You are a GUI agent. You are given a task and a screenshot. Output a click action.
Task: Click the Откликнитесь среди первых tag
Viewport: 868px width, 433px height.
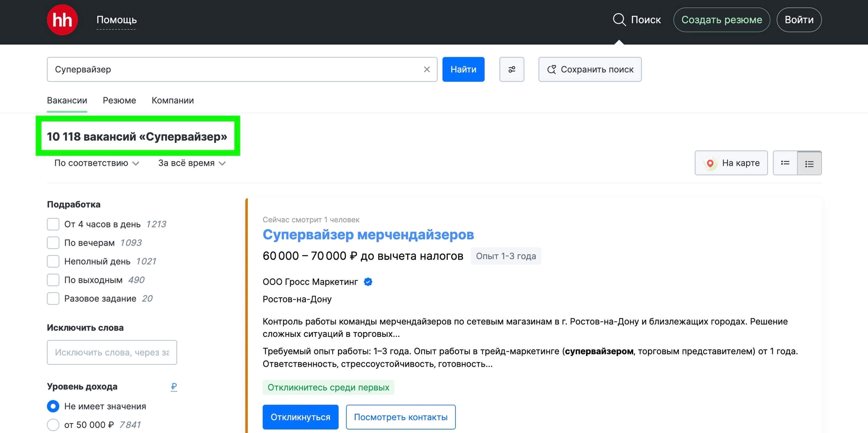328,387
